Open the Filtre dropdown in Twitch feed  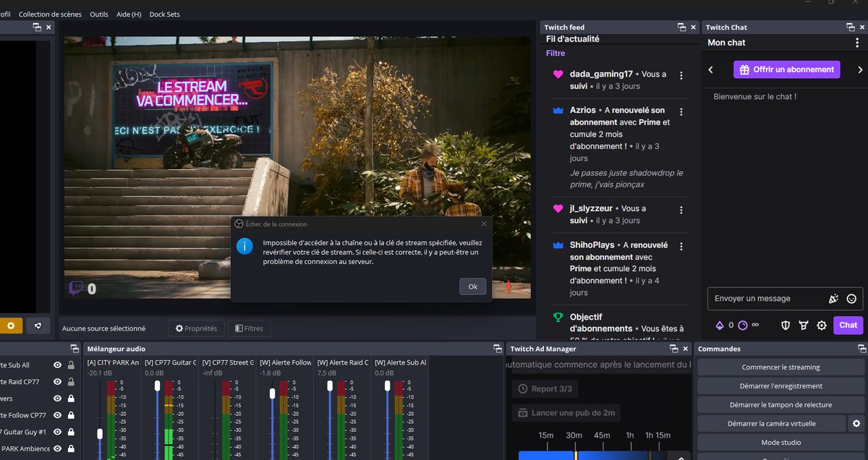(x=556, y=54)
